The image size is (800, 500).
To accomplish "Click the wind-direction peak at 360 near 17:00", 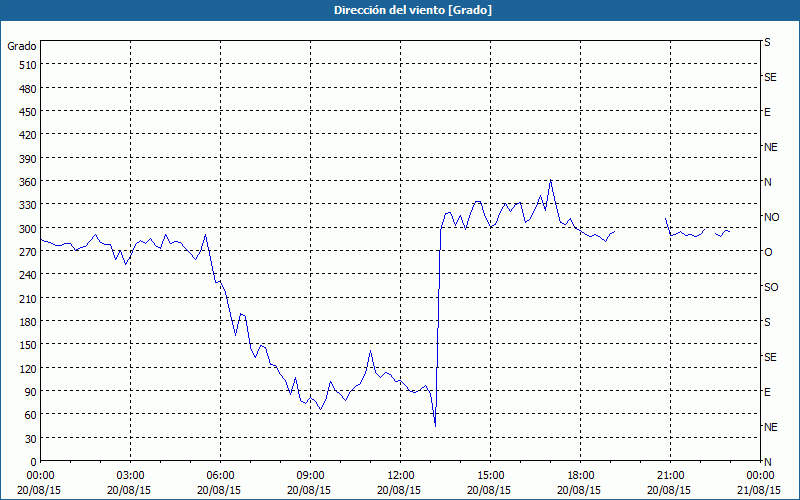I will (x=551, y=180).
